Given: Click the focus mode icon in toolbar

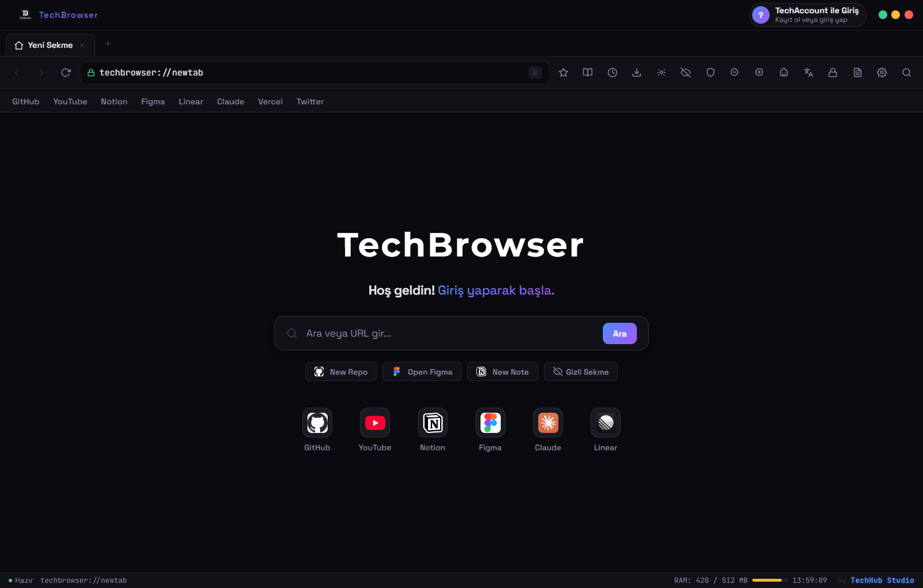Looking at the screenshot, I should coord(662,73).
